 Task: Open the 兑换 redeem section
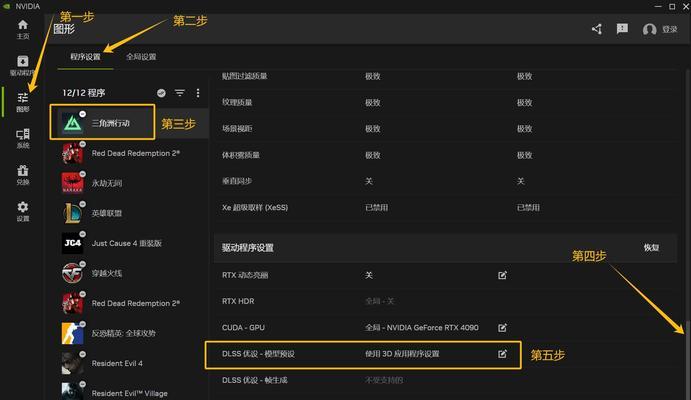pyautogui.click(x=22, y=175)
